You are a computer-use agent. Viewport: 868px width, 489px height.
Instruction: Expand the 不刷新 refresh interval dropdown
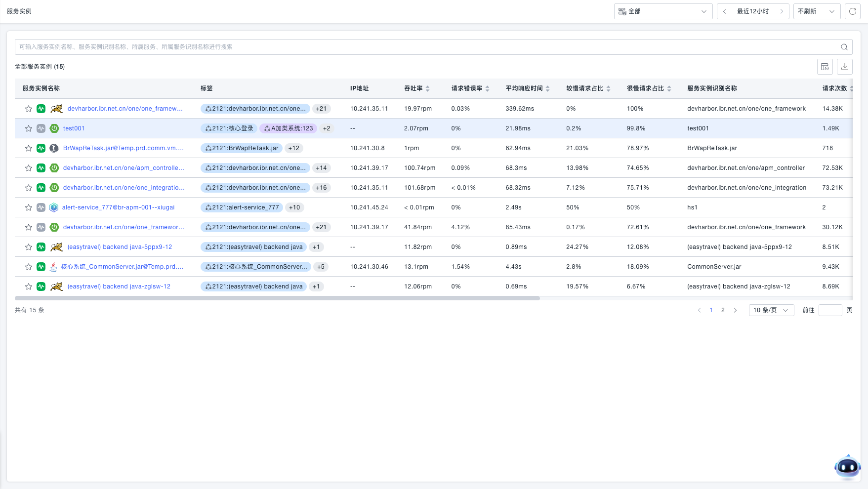click(816, 11)
